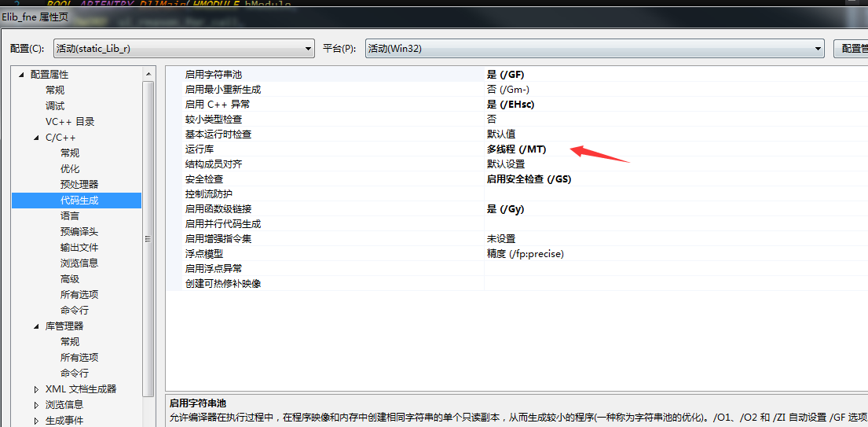This screenshot has width=868, height=427.
Task: Select the 输出文件 tree item
Action: [79, 248]
